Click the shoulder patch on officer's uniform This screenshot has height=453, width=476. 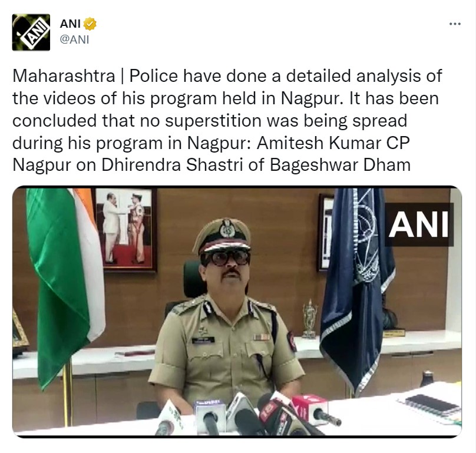pyautogui.click(x=292, y=341)
